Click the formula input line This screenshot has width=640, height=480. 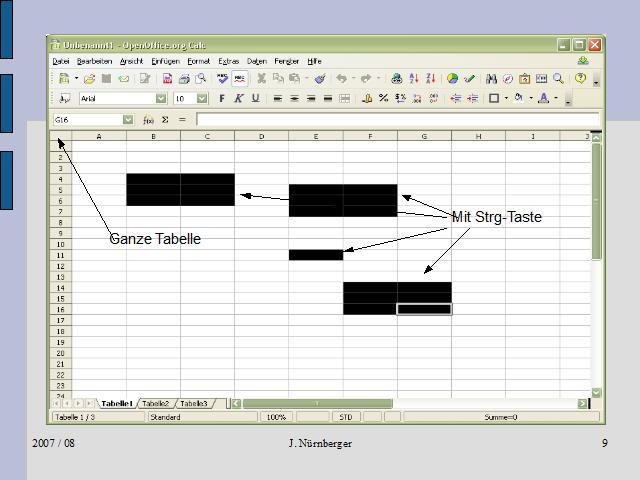tap(397, 120)
